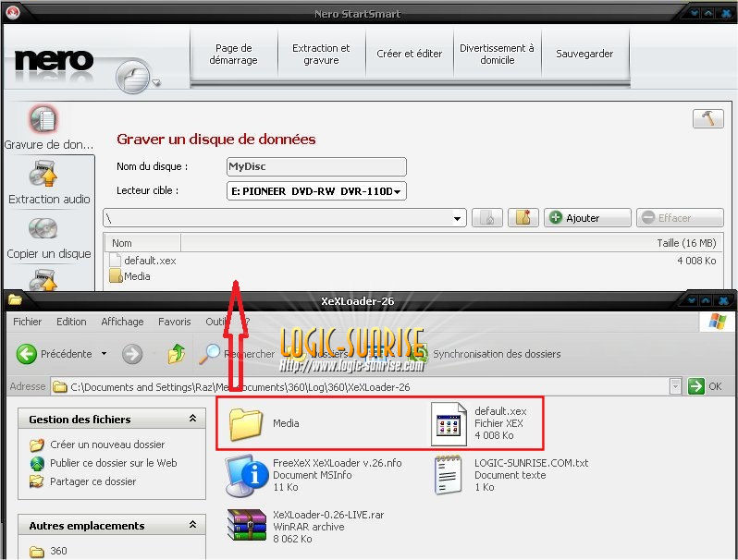Go to the Divertissement à domicile tab
This screenshot has width=738, height=560.
pyautogui.click(x=497, y=55)
